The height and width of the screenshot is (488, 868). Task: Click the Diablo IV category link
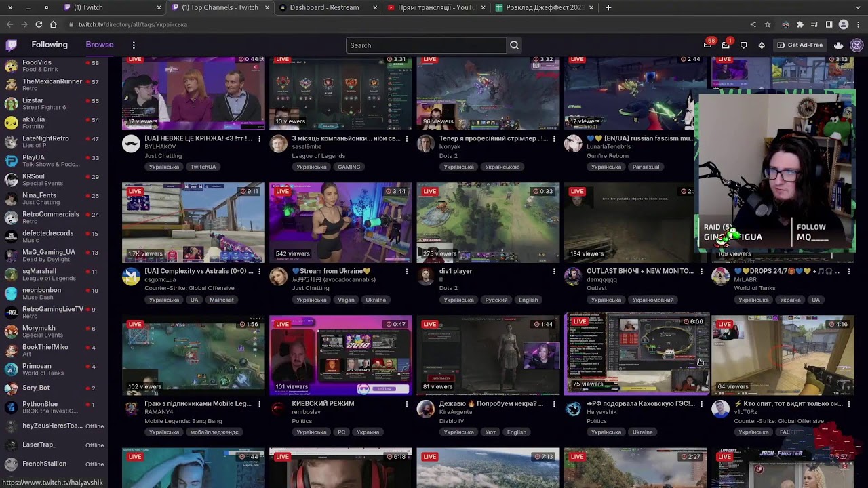pos(452,421)
